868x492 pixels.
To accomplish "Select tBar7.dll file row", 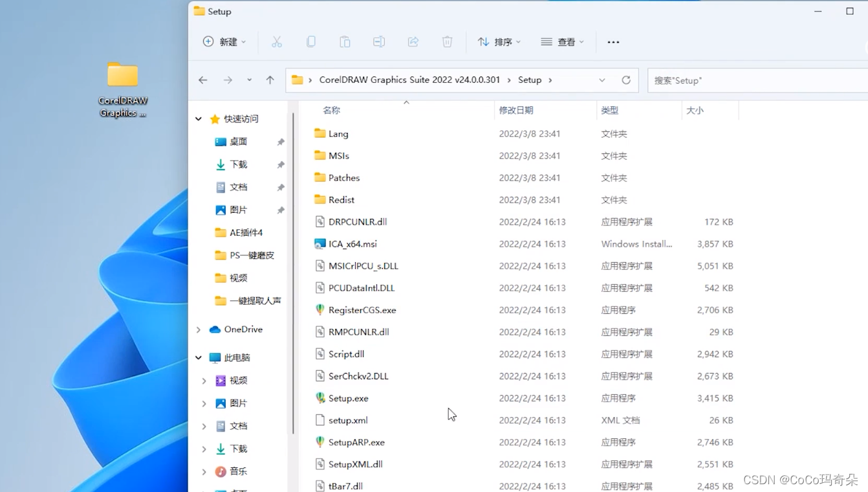I will pyautogui.click(x=524, y=486).
